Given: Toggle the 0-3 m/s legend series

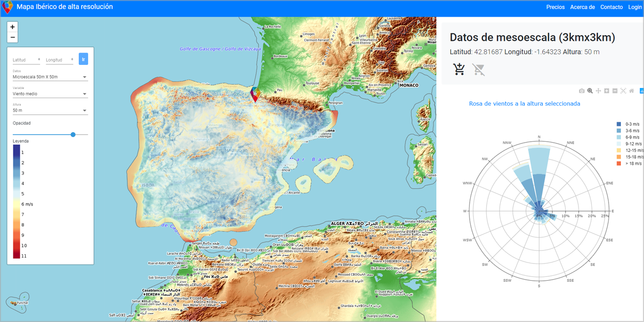Looking at the screenshot, I should 628,124.
